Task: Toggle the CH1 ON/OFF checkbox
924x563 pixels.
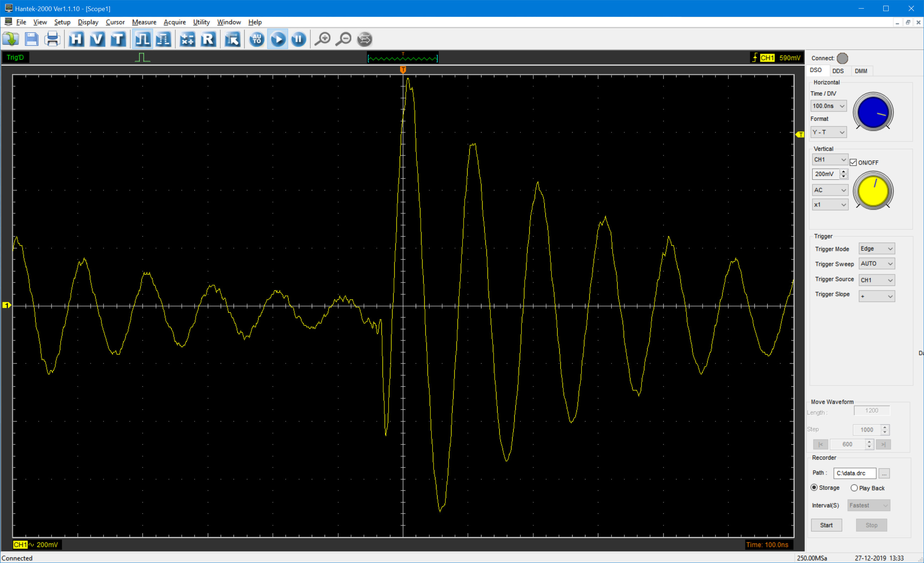Action: [853, 163]
